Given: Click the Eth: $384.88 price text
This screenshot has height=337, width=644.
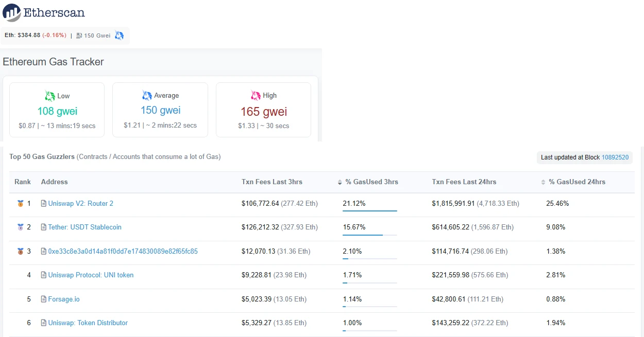Looking at the screenshot, I should click(23, 36).
